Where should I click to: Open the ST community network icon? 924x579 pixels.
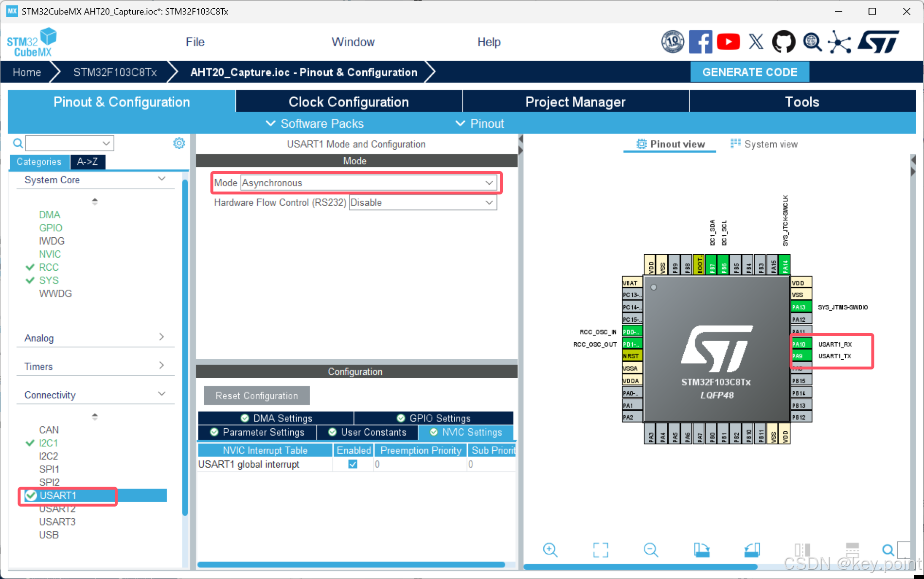tap(839, 42)
